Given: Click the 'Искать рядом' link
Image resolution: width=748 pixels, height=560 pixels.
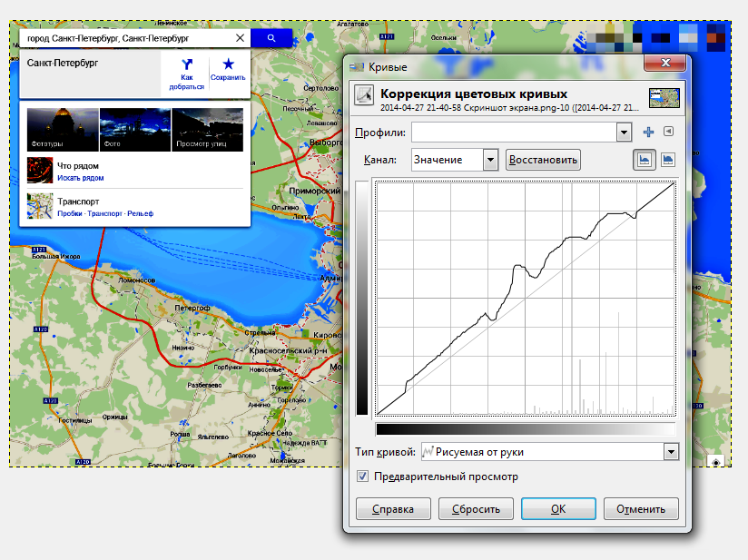Looking at the screenshot, I should (x=81, y=178).
